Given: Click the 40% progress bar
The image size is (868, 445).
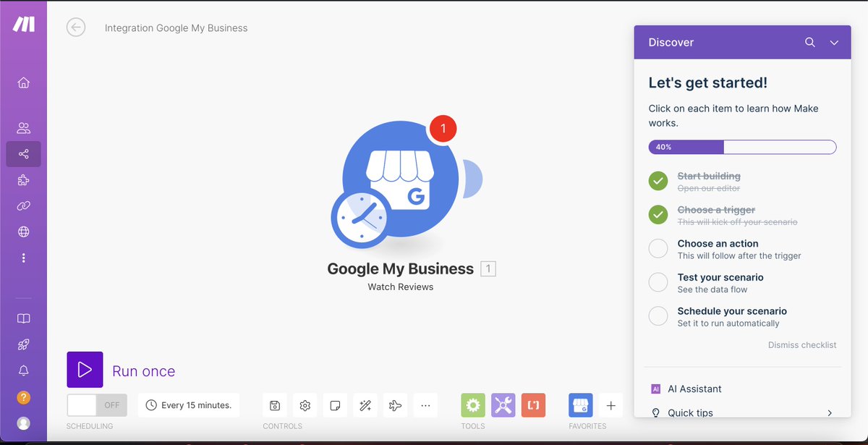Looking at the screenshot, I should (x=742, y=147).
